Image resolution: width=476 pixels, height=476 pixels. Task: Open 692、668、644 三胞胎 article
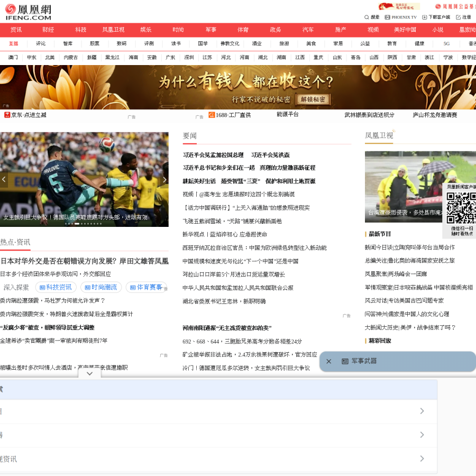pyautogui.click(x=242, y=342)
